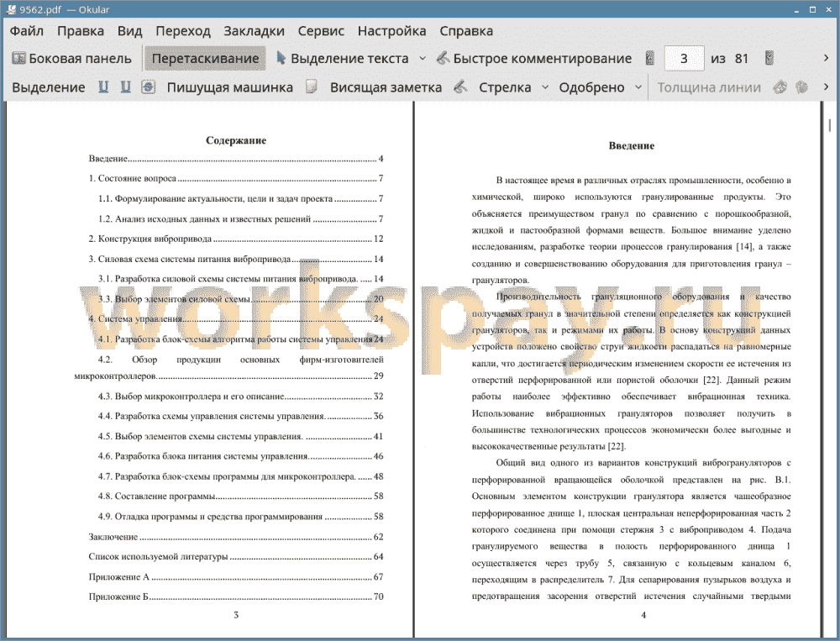The width and height of the screenshot is (840, 641).
Task: Click entry '1.2. Анализ исходных данных'
Action: click(x=240, y=218)
